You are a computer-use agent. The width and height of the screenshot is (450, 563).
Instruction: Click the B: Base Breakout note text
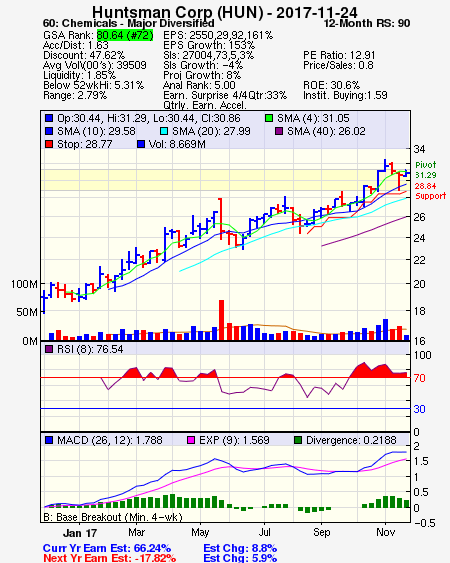[113, 517]
